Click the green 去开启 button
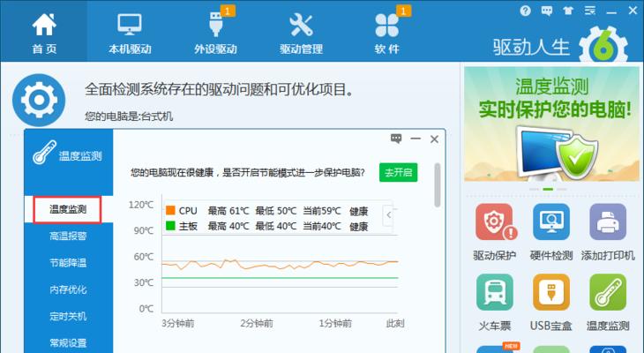This screenshot has width=644, height=353. (x=398, y=172)
